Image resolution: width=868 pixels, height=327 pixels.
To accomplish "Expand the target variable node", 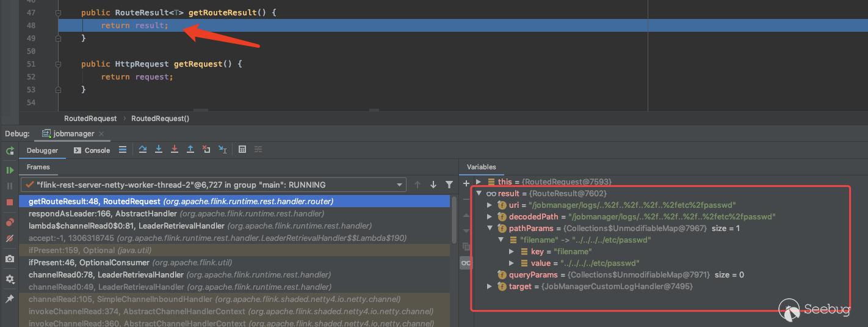I will (490, 287).
